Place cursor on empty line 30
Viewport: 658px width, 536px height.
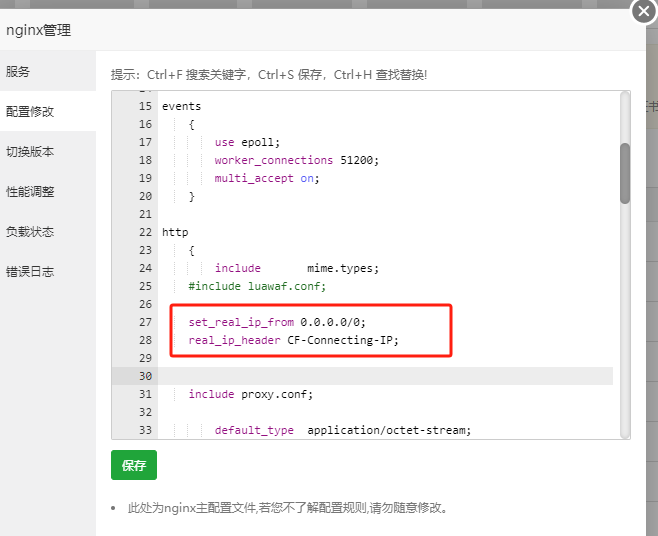(x=385, y=376)
